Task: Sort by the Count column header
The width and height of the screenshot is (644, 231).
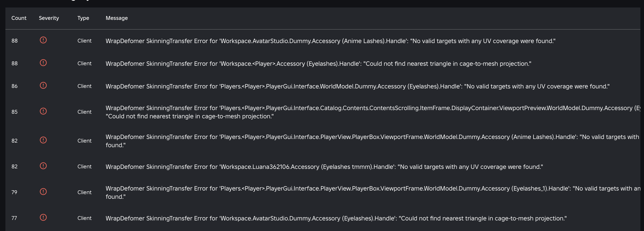Action: (19, 18)
